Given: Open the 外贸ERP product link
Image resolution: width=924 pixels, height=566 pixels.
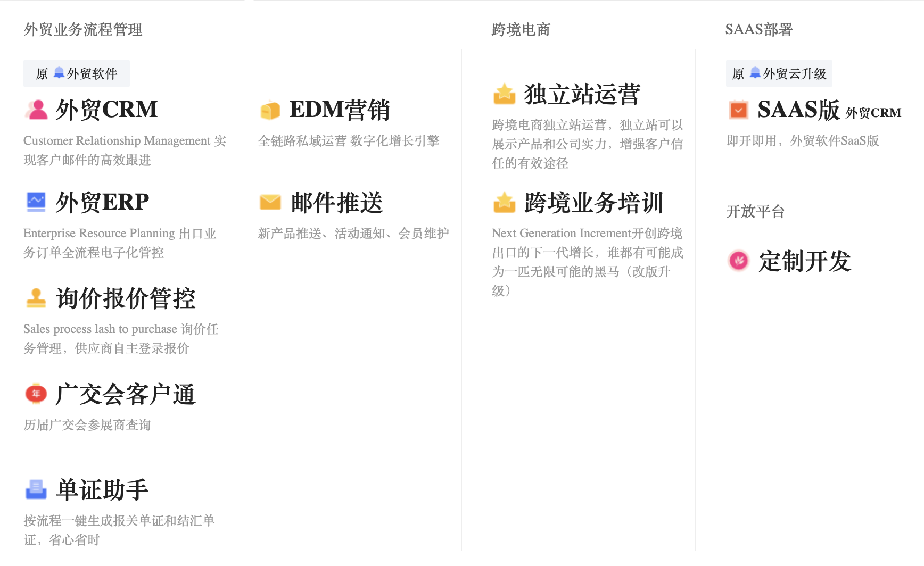Looking at the screenshot, I should [x=102, y=202].
